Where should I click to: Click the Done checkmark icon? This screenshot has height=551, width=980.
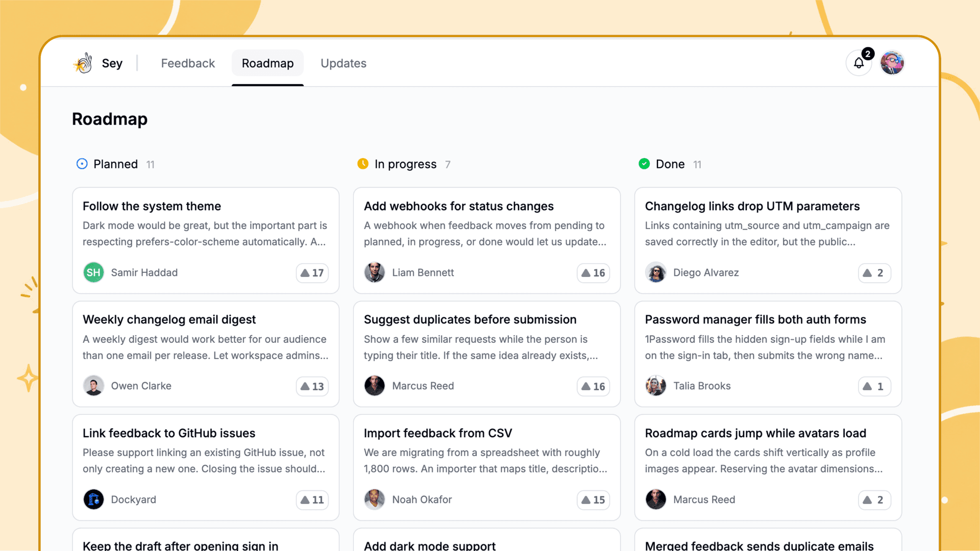(644, 164)
